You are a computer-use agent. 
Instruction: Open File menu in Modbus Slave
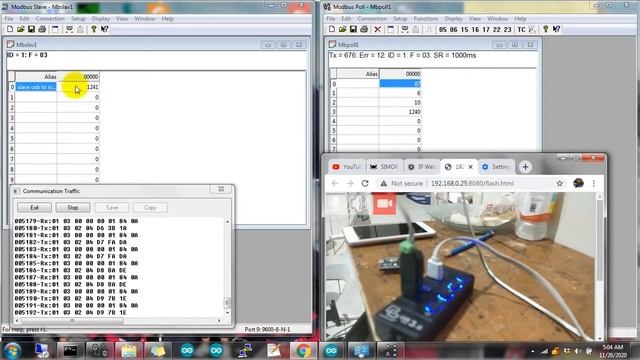9,19
